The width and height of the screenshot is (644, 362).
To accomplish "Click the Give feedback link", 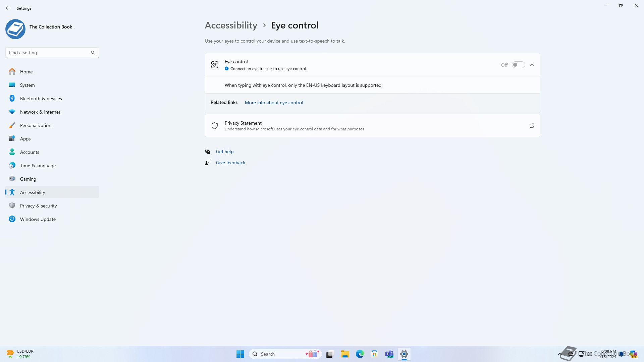I will click(x=230, y=163).
